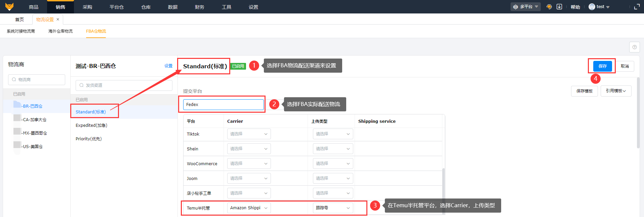Viewport: 644px width, 217px height.
Task: Open Tiktok Carrier dropdown
Action: [249, 134]
